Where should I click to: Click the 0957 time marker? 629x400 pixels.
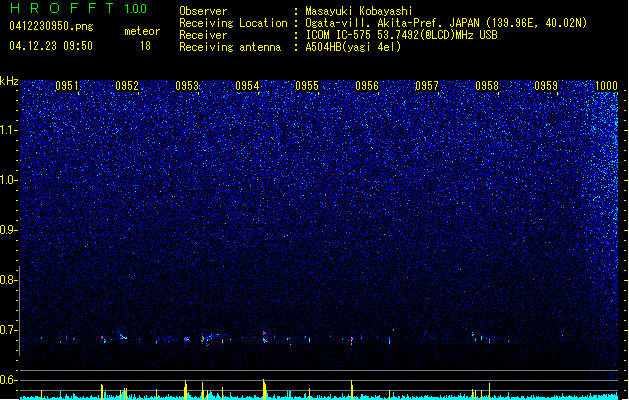coord(427,86)
